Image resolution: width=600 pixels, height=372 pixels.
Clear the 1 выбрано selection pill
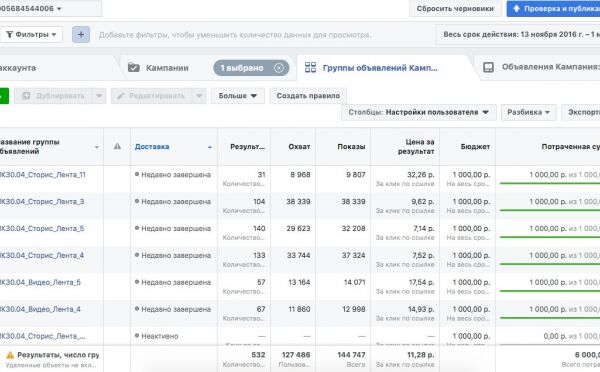(279, 68)
